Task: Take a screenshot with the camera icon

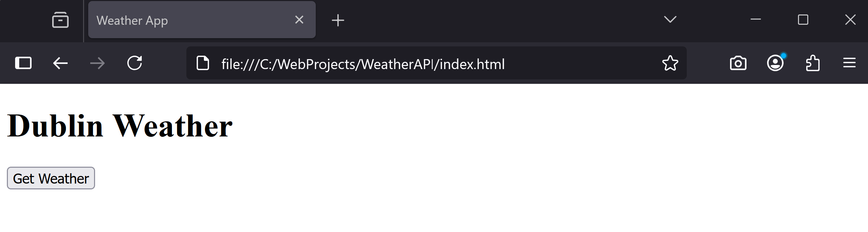Action: (x=738, y=63)
